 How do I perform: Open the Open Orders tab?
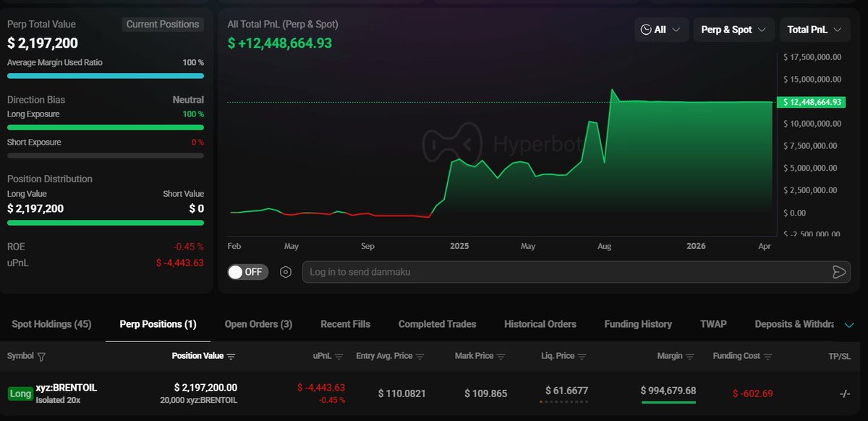point(258,324)
